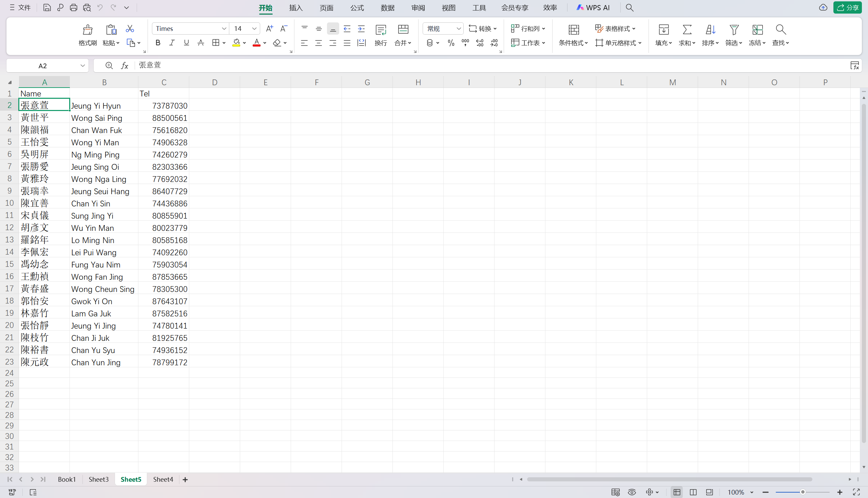Click the red font color swatch
The image size is (868, 498).
256,43
